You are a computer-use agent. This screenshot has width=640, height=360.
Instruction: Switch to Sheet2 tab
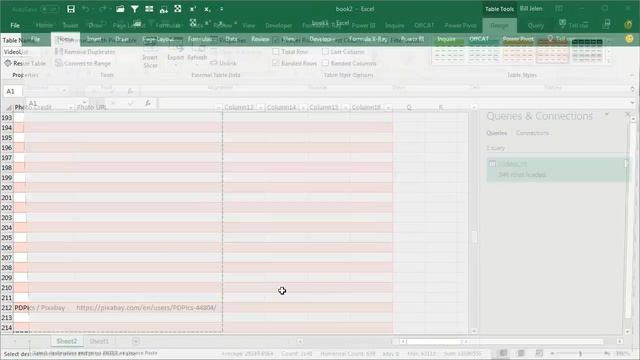coord(67,341)
